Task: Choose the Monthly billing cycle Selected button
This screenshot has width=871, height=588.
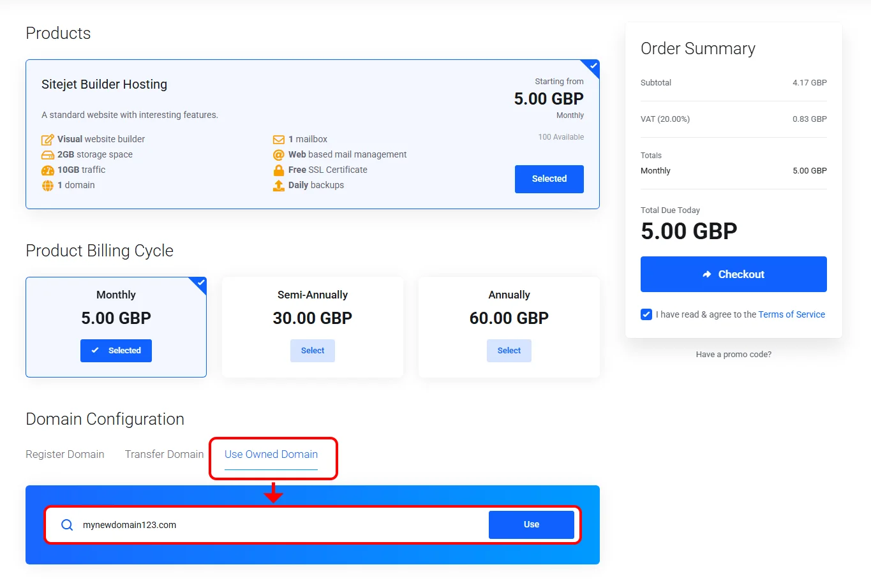Action: click(116, 351)
